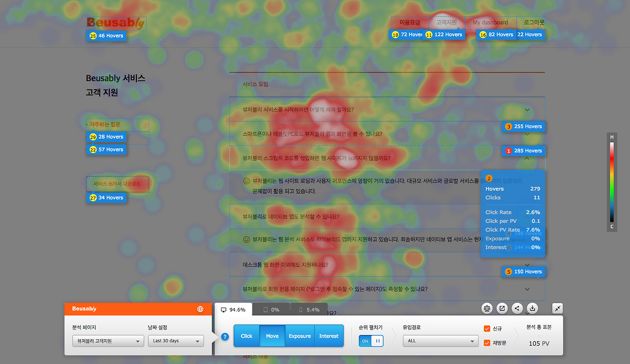The height and width of the screenshot is (364, 630).
Task: Expand the question 뷰저블리로 네이티브 앱도 분석할 수 있나요?
Action: (x=387, y=216)
